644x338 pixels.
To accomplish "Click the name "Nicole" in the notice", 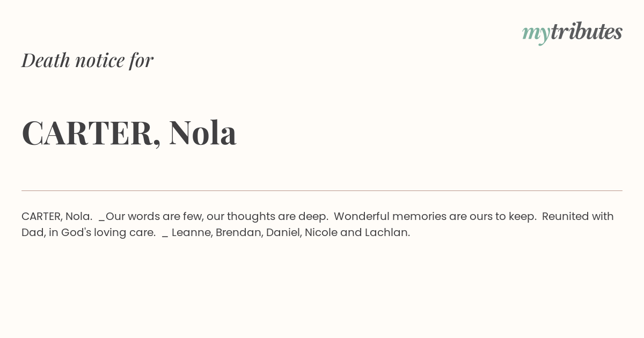I will pos(321,232).
